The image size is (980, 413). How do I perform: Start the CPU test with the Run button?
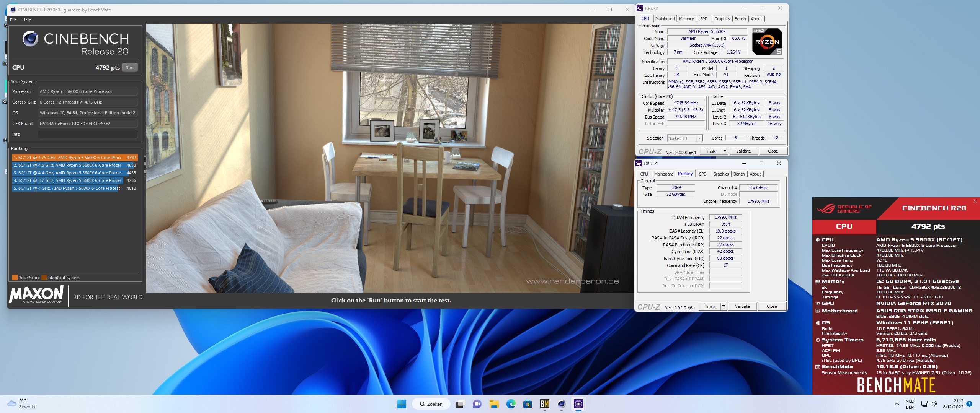pos(130,68)
